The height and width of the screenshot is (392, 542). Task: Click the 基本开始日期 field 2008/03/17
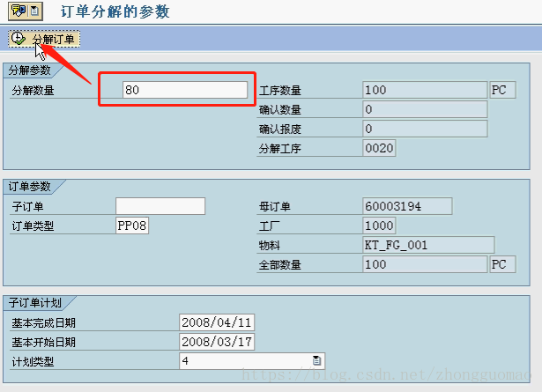click(217, 342)
